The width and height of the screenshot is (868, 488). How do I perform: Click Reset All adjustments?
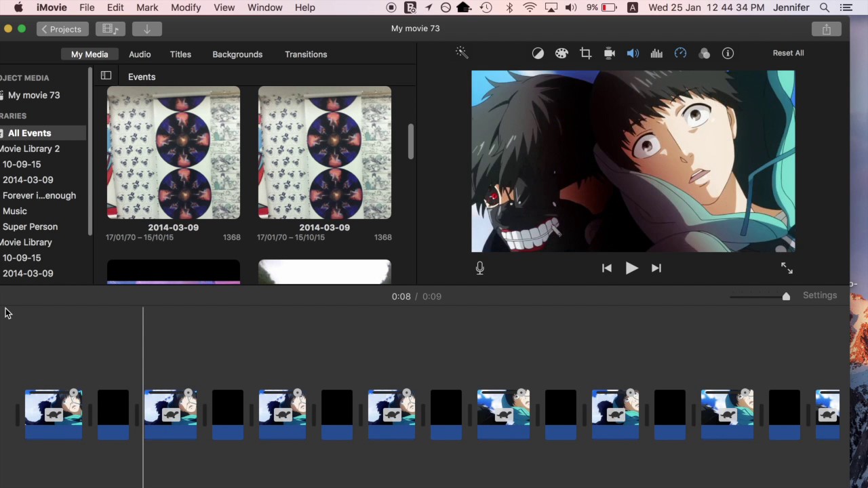pos(788,53)
